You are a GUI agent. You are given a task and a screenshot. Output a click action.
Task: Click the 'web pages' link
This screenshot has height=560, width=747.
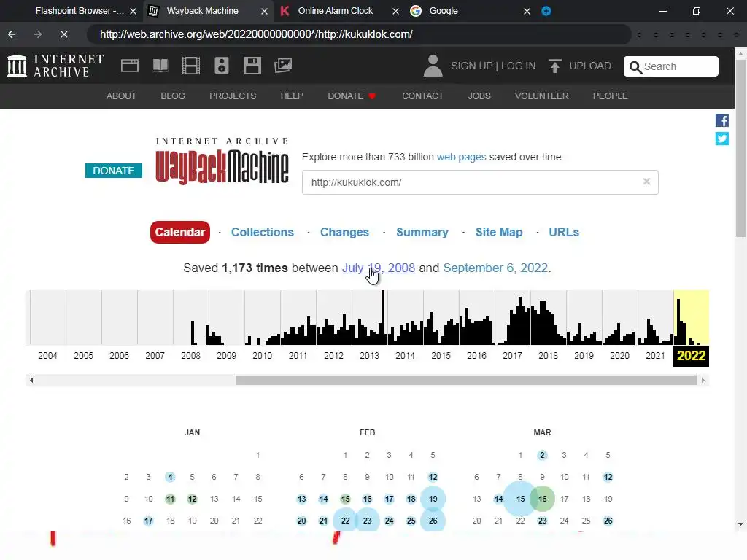461,157
